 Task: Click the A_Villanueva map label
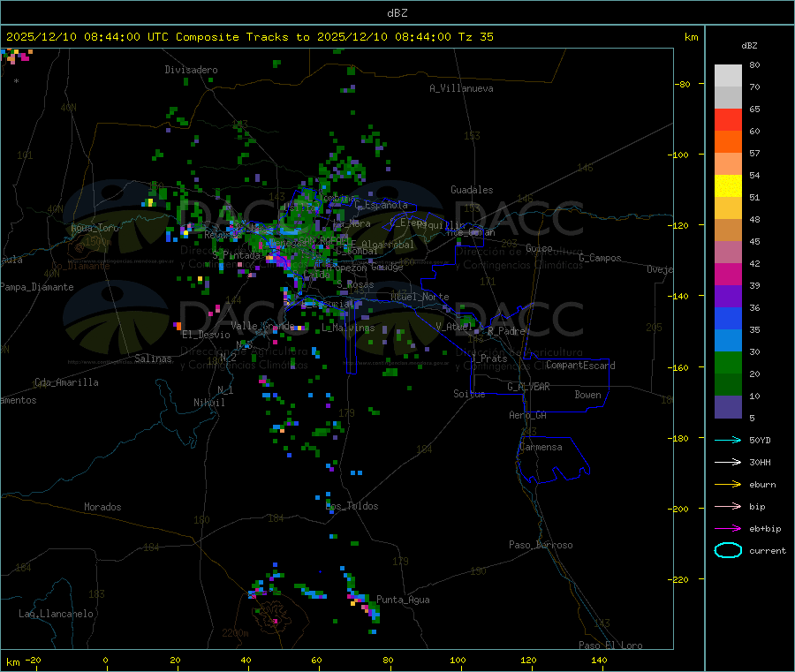click(x=461, y=88)
